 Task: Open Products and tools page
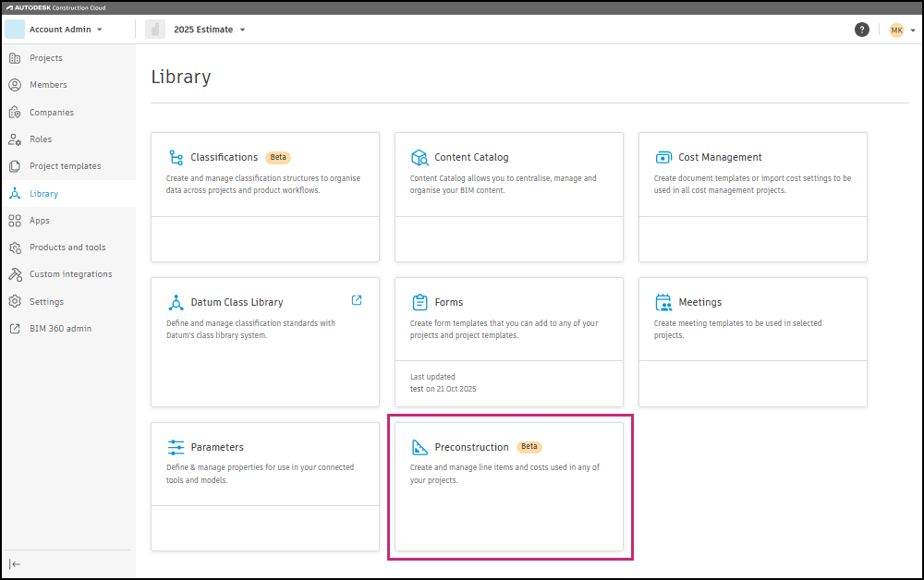(68, 248)
